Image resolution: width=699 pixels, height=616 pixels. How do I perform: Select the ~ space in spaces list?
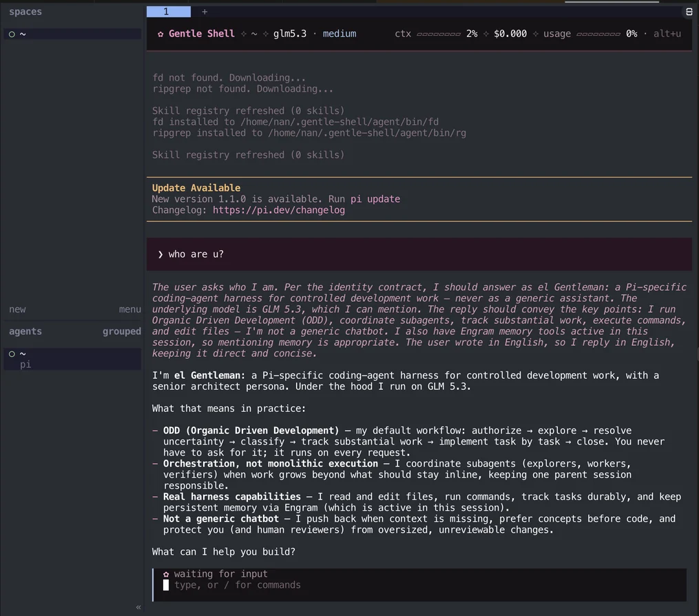73,34
